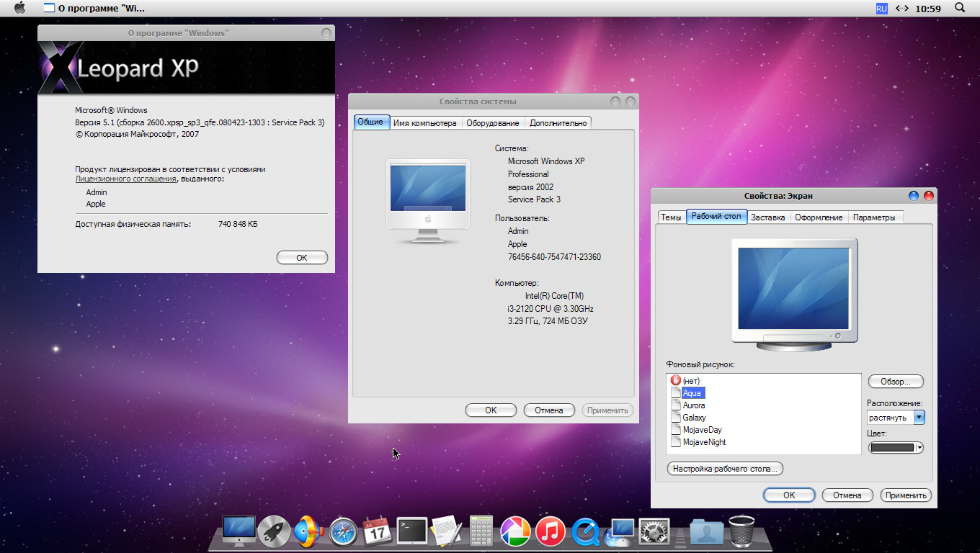Open the calendar icon in dock
Screen dimensions: 980x553
coord(377,532)
